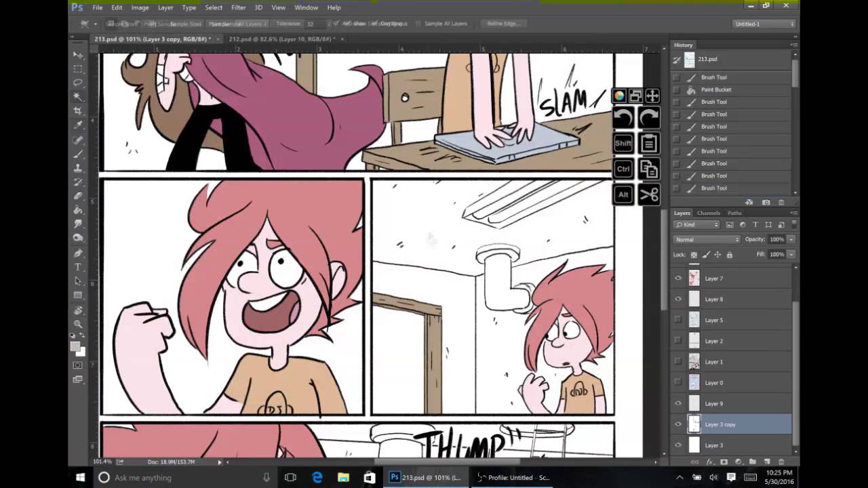Click the Layer 3 thumbnail
868x488 pixels.
point(694,445)
